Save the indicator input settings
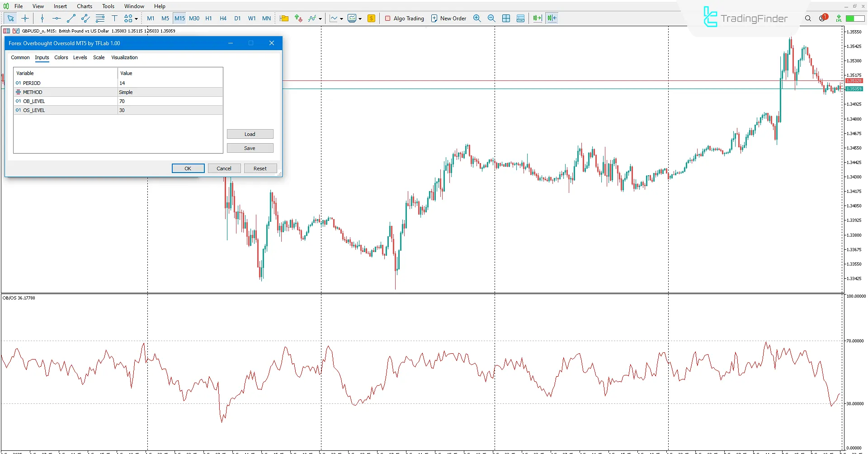 pos(250,148)
